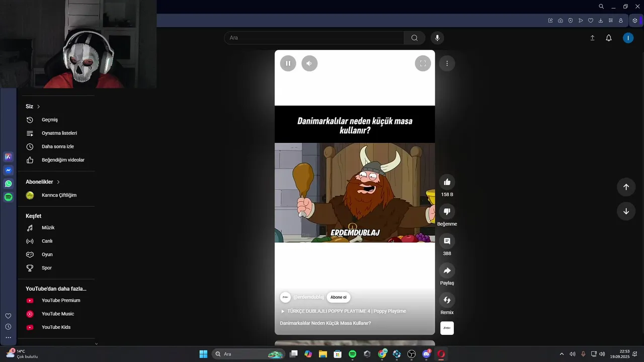Open the sound source thumbnail below Remix
644x362 pixels.
447,328
